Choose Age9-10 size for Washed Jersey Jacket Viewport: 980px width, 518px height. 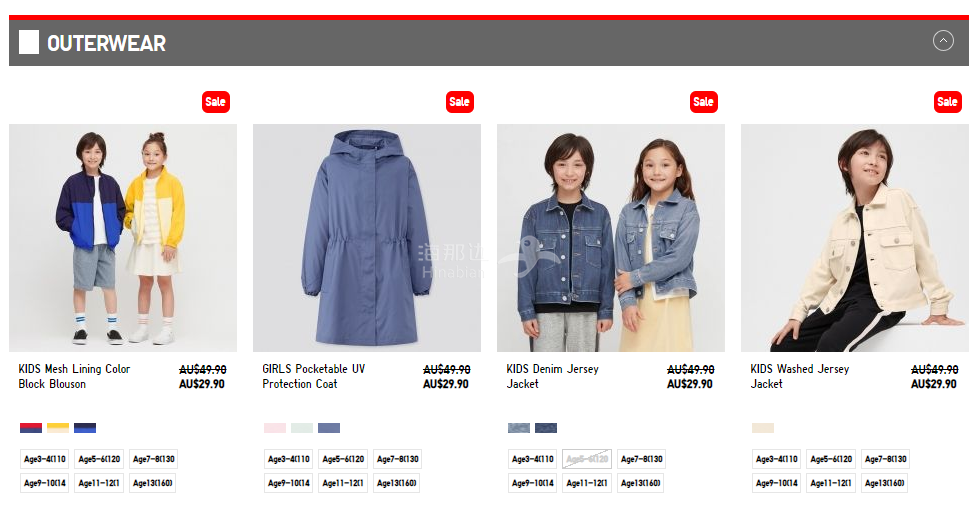point(777,483)
